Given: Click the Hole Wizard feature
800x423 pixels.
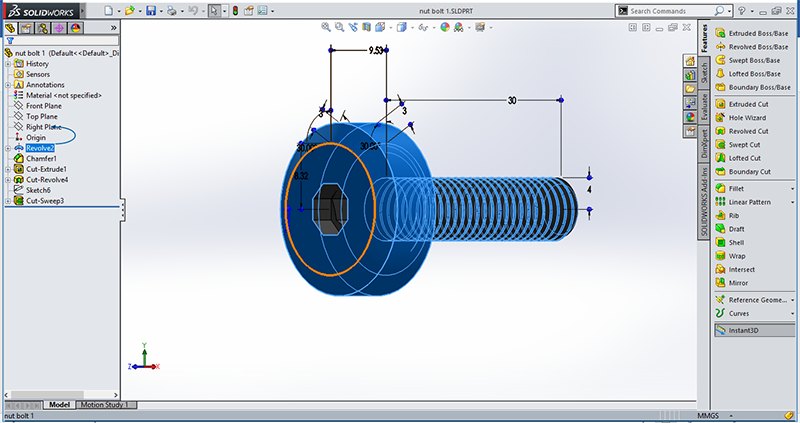Looking at the screenshot, I should 741,118.
